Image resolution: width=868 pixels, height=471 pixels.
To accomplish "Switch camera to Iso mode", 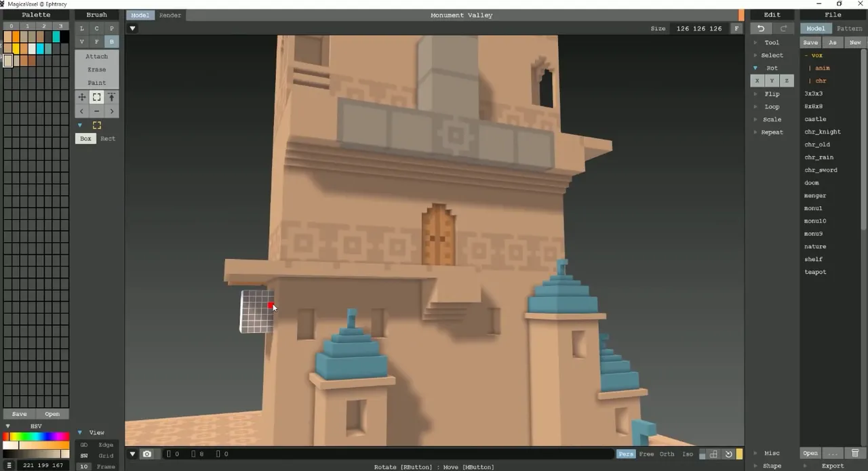I will point(688,454).
